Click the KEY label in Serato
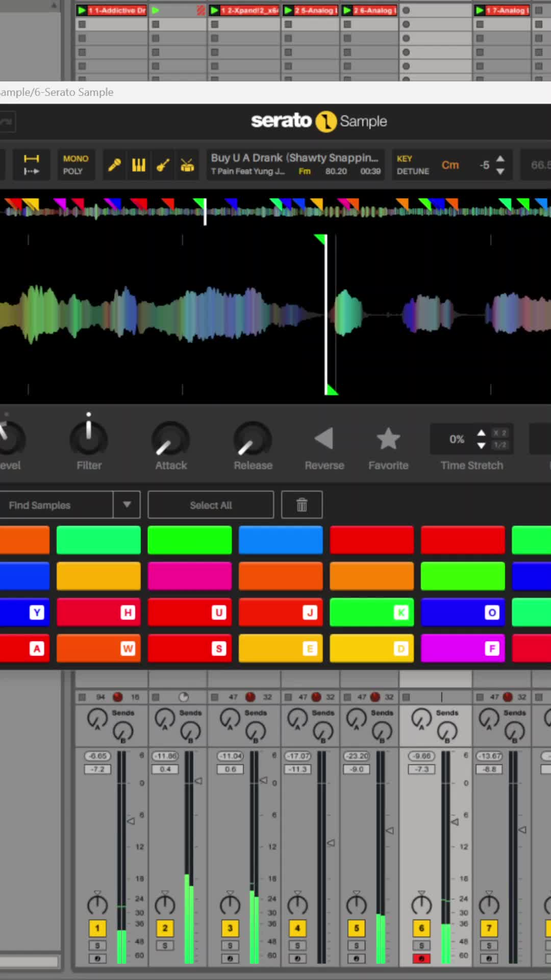The width and height of the screenshot is (551, 980). 405,159
